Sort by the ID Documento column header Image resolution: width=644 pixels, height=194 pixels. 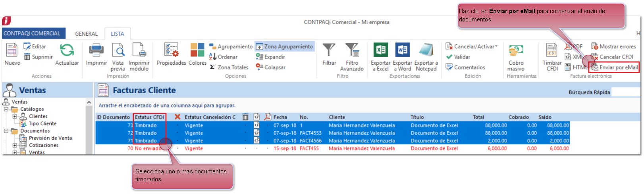pos(113,117)
